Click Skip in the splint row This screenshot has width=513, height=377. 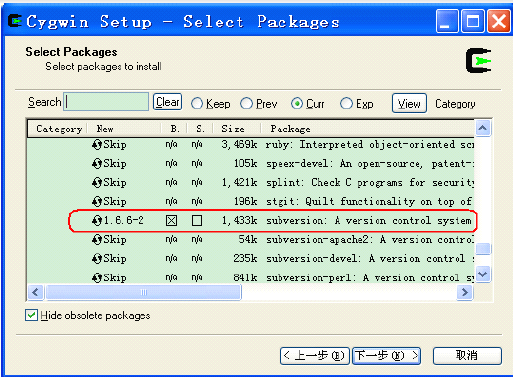[x=115, y=183]
